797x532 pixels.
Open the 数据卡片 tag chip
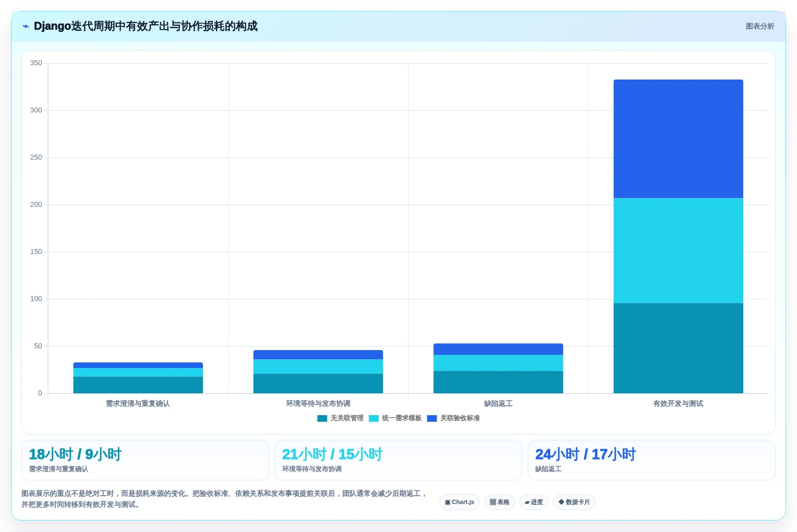click(574, 502)
